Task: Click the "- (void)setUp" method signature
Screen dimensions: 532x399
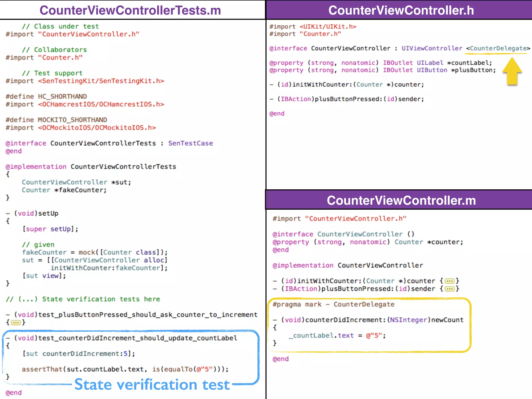Action: pos(32,214)
